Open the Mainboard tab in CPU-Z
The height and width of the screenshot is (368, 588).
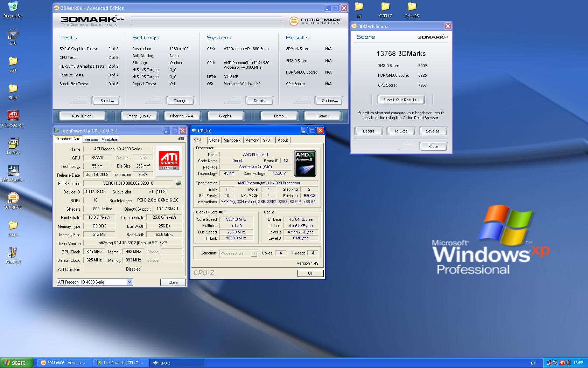[x=232, y=140]
